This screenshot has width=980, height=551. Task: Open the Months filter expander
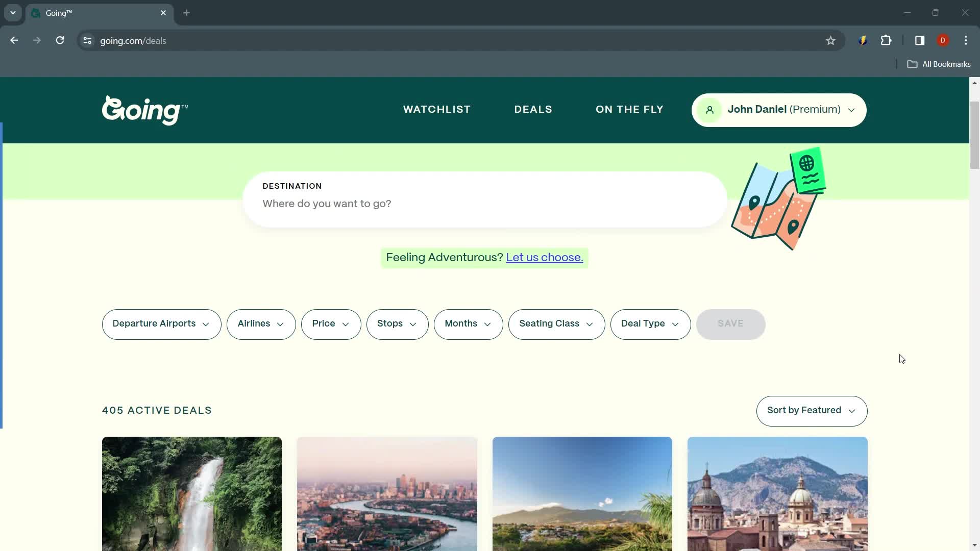point(468,323)
